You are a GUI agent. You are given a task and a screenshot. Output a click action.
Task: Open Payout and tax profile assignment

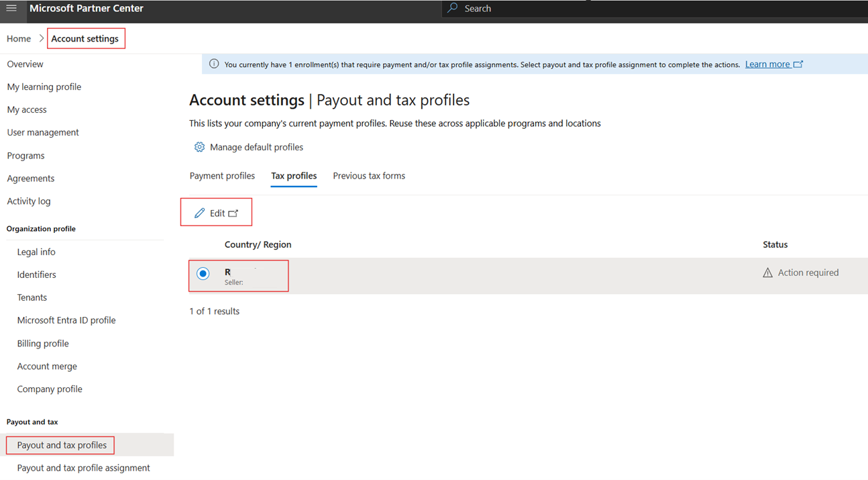tap(83, 468)
